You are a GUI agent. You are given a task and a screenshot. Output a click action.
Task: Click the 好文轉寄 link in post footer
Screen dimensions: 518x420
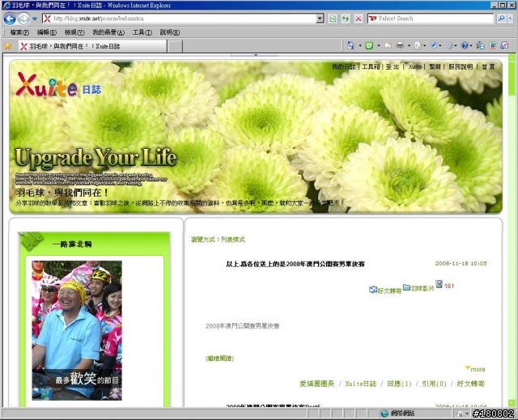click(471, 384)
